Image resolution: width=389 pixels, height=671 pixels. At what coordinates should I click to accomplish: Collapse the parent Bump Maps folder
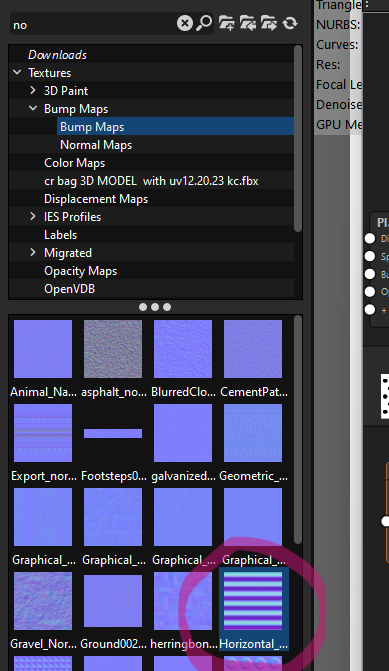(x=33, y=108)
